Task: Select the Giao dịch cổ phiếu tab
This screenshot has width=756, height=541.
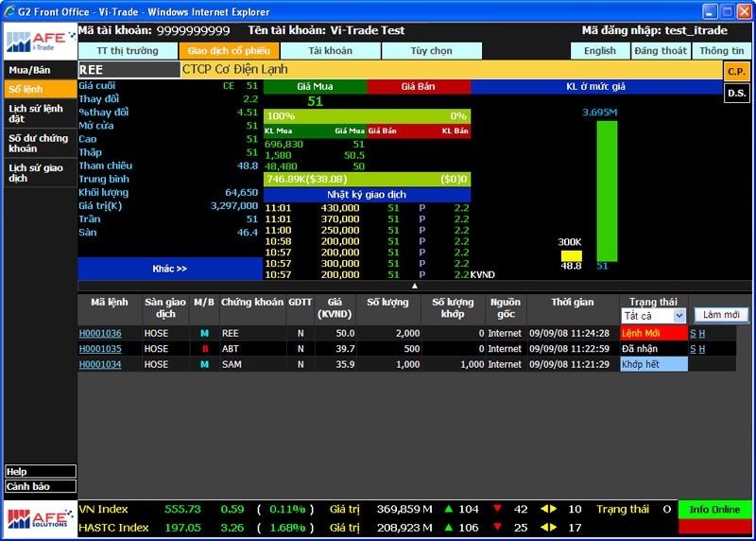Action: [x=229, y=51]
